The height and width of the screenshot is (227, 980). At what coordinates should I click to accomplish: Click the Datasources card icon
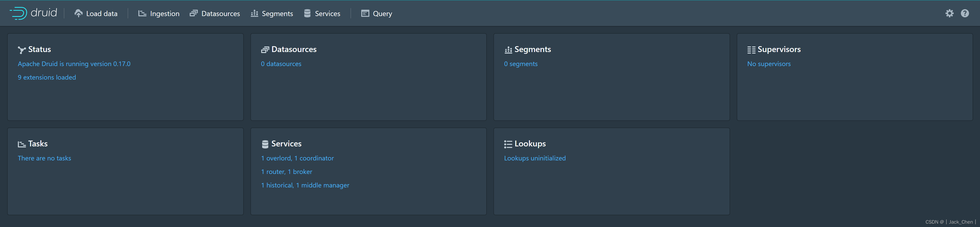(265, 50)
